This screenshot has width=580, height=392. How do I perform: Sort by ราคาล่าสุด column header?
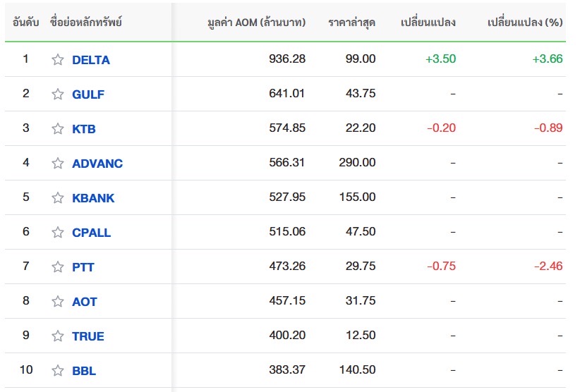352,23
